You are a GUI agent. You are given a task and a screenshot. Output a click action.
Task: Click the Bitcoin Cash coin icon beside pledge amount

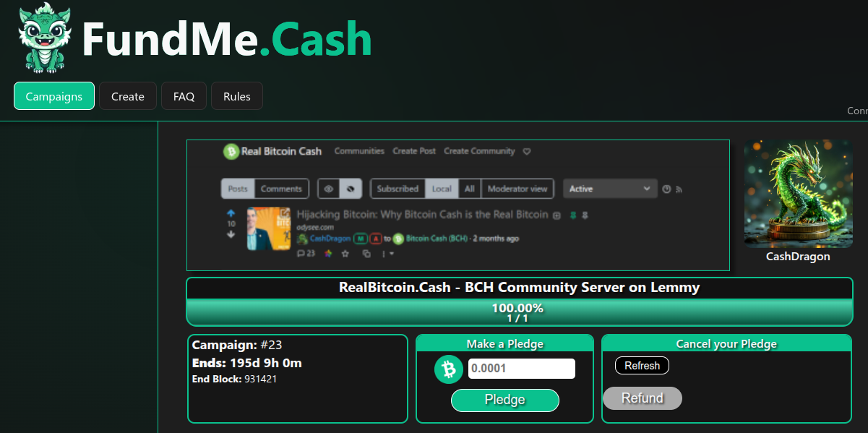pos(449,369)
